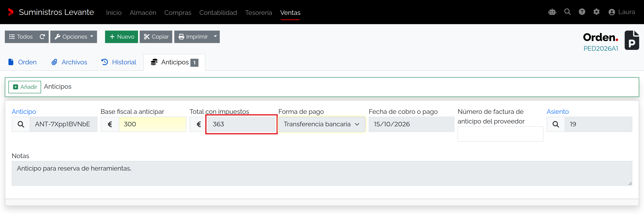Switch to the Archivos tab
This screenshot has height=214, width=644.
[x=69, y=62]
